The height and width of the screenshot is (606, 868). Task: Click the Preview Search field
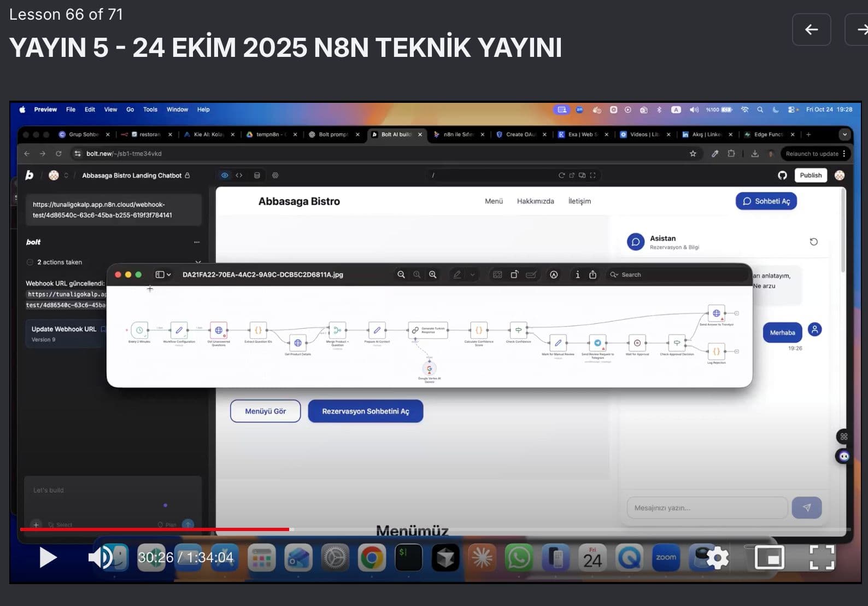677,275
